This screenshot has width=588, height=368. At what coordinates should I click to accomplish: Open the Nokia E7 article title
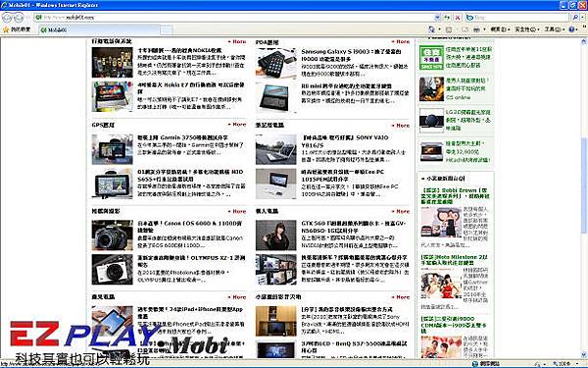pos(190,88)
